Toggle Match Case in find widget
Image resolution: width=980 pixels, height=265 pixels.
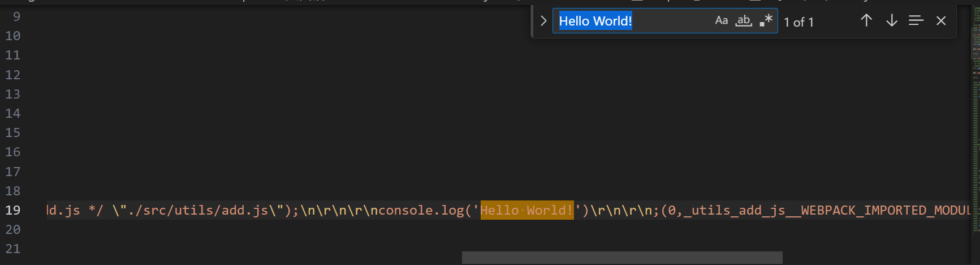[721, 21]
